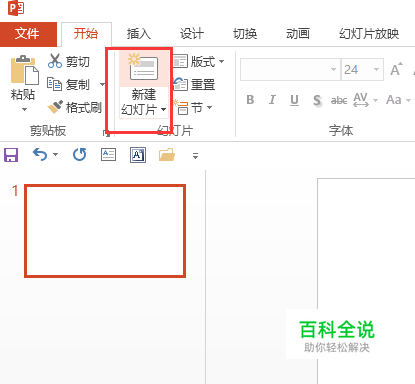
Task: Expand the font name dropdown arrow
Action: pyautogui.click(x=333, y=70)
